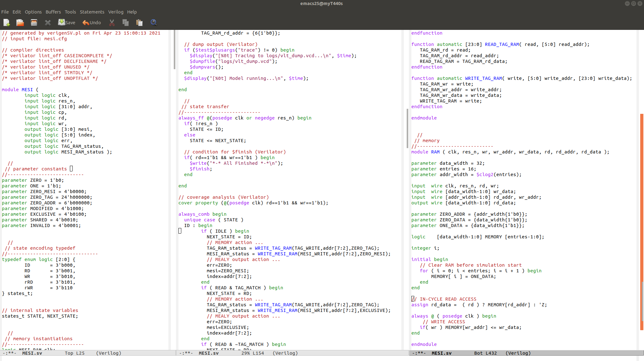Click MESI.sv name in the middle mode line
The image size is (644, 361).
[x=209, y=353]
